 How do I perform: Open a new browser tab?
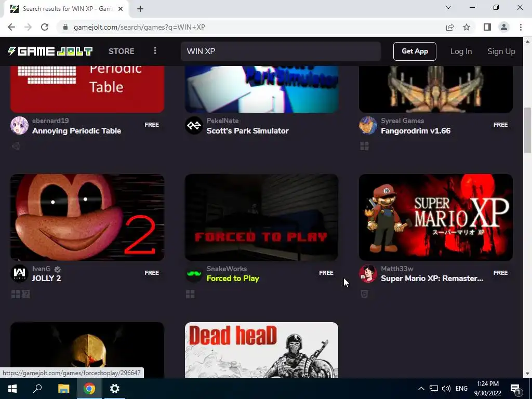point(140,9)
